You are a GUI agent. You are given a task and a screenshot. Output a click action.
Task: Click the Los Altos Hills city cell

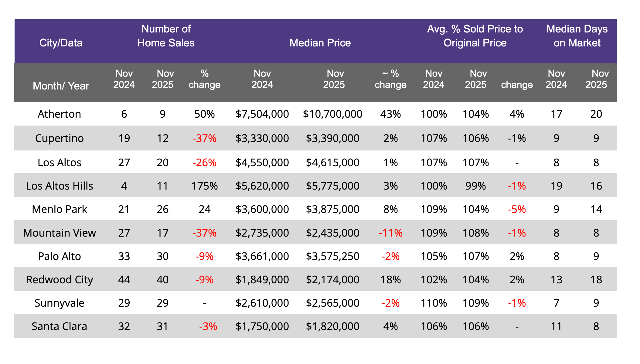click(59, 186)
